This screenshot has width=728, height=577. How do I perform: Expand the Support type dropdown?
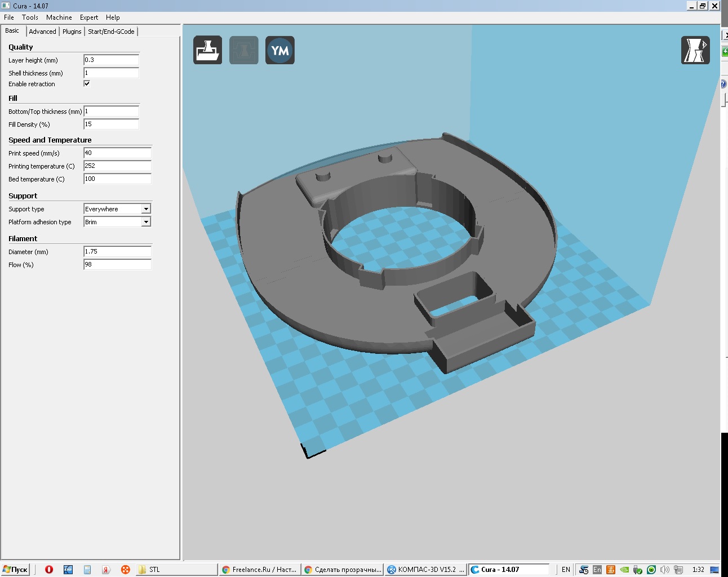coord(146,209)
